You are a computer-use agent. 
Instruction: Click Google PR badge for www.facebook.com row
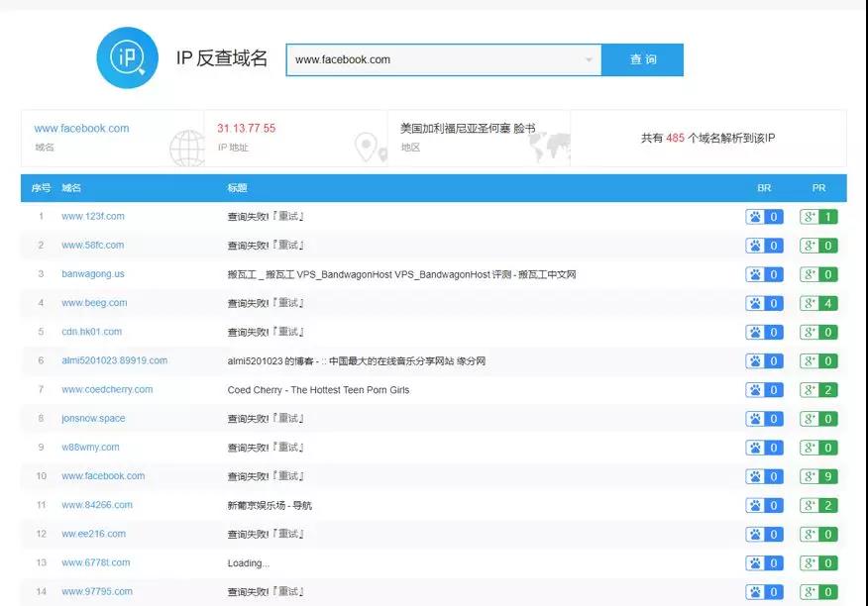[x=818, y=476]
